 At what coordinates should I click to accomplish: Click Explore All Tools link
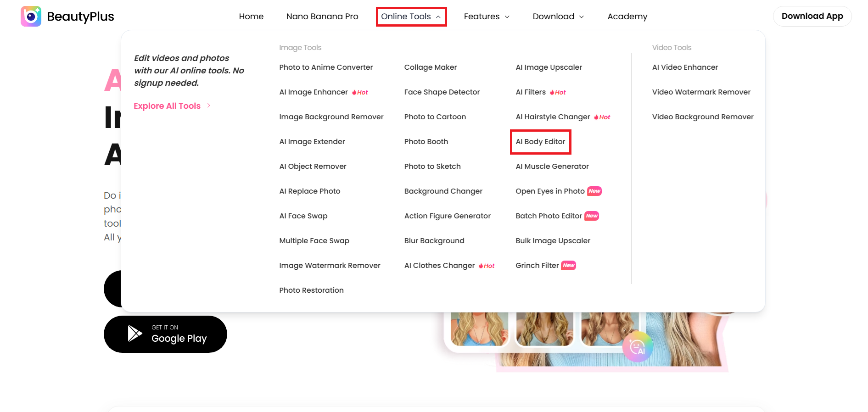point(172,106)
